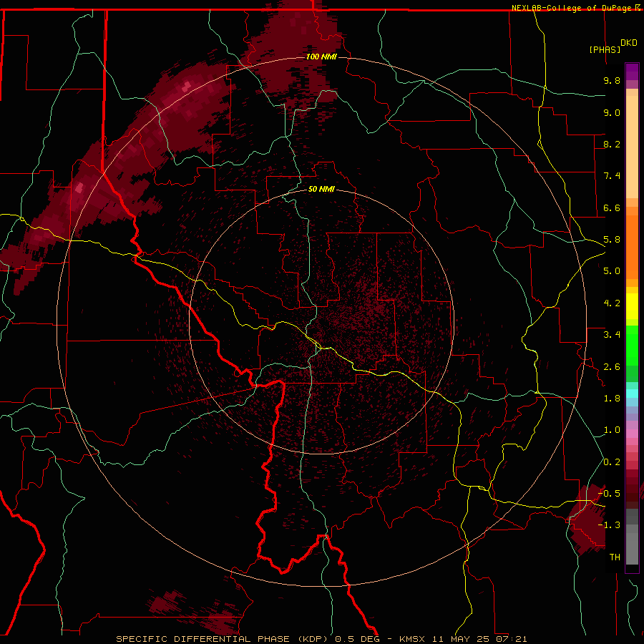Click the -0.5 scale value
Image resolution: width=644 pixels, height=644 pixels.
(609, 494)
